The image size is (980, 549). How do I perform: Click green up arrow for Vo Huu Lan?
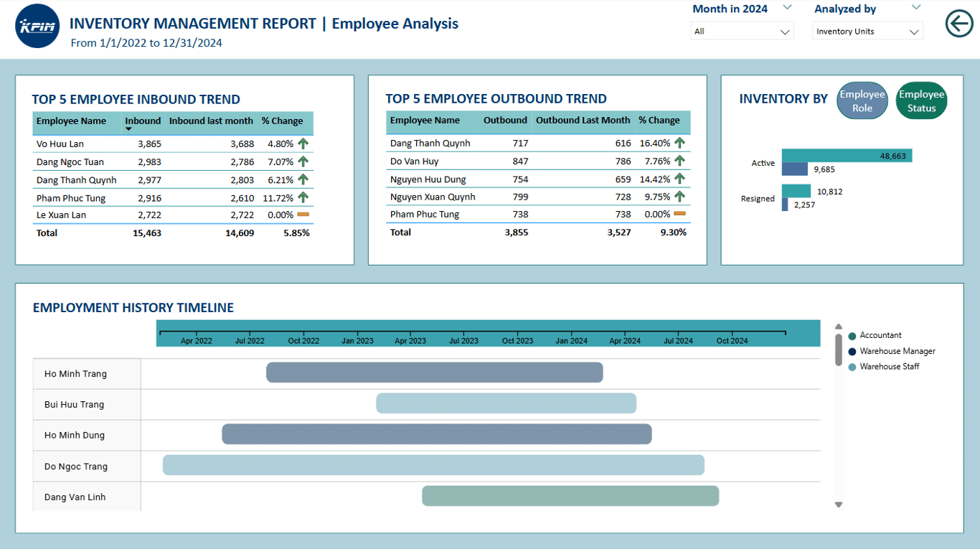303,144
